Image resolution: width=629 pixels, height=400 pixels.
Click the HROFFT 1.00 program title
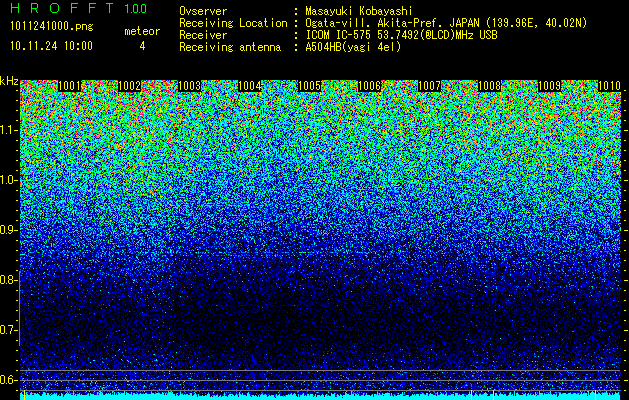point(79,8)
